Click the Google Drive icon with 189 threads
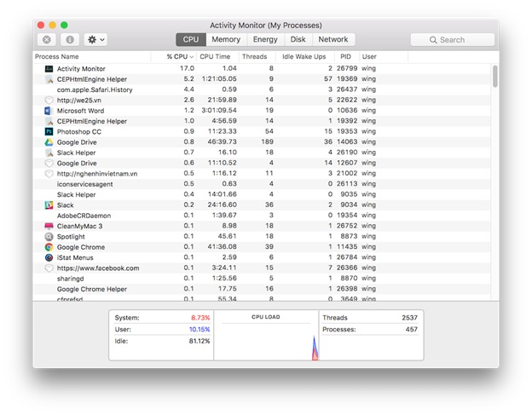 point(49,142)
